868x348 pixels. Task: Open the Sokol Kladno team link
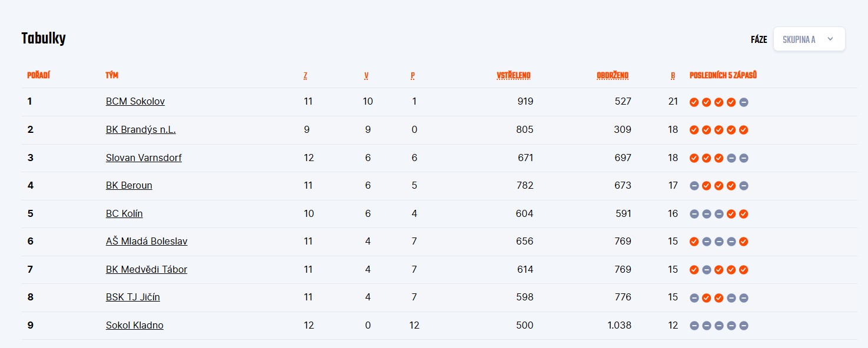point(135,325)
